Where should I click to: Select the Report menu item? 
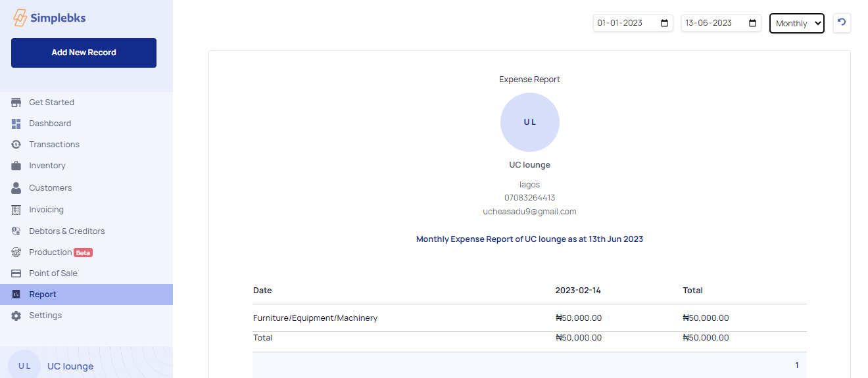[x=86, y=295]
